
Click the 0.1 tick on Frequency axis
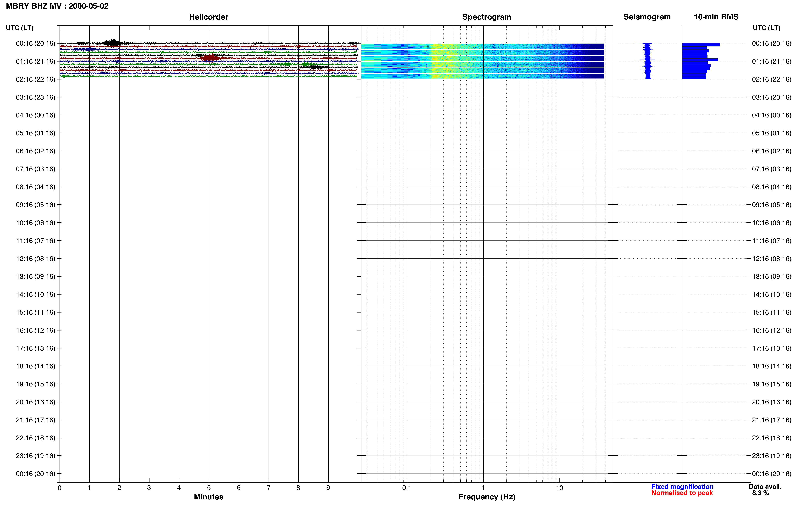[x=407, y=488]
